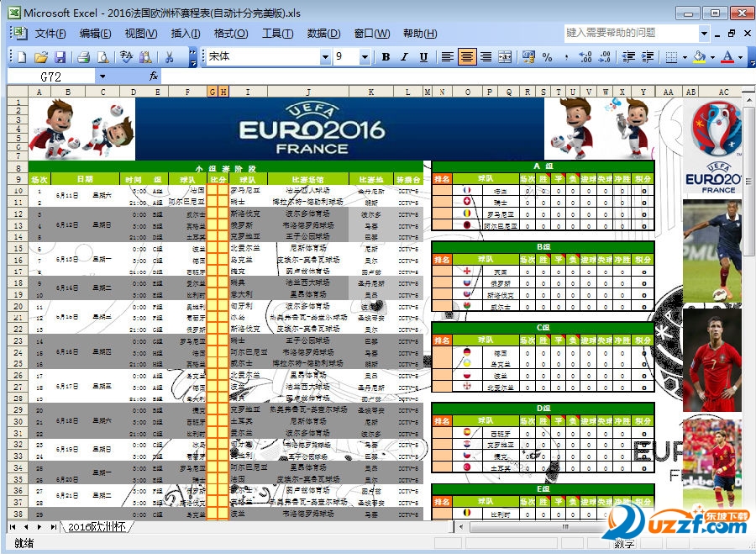This screenshot has width=756, height=554.
Task: Click the 小组赛阶段 header text
Action: (x=225, y=168)
